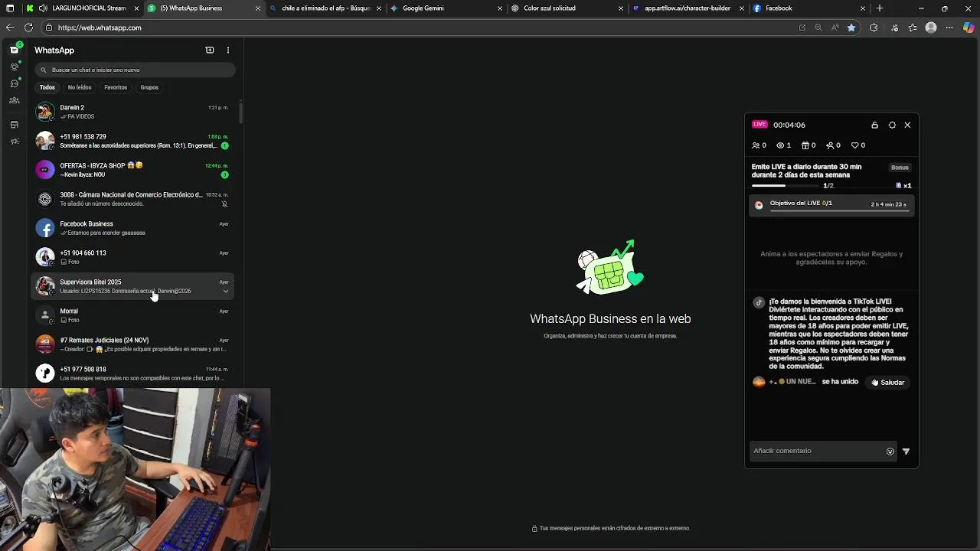
Task: Click Darwin 2 profile picture
Action: click(45, 112)
